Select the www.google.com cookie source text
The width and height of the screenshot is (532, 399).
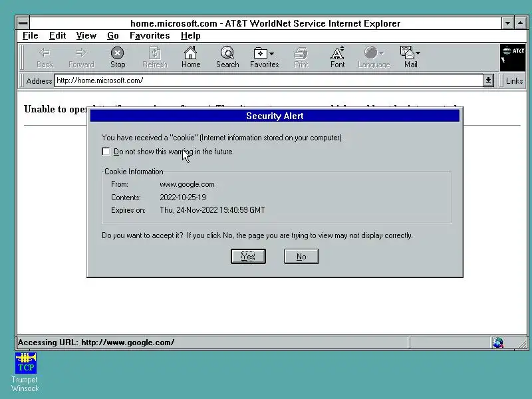(187, 184)
